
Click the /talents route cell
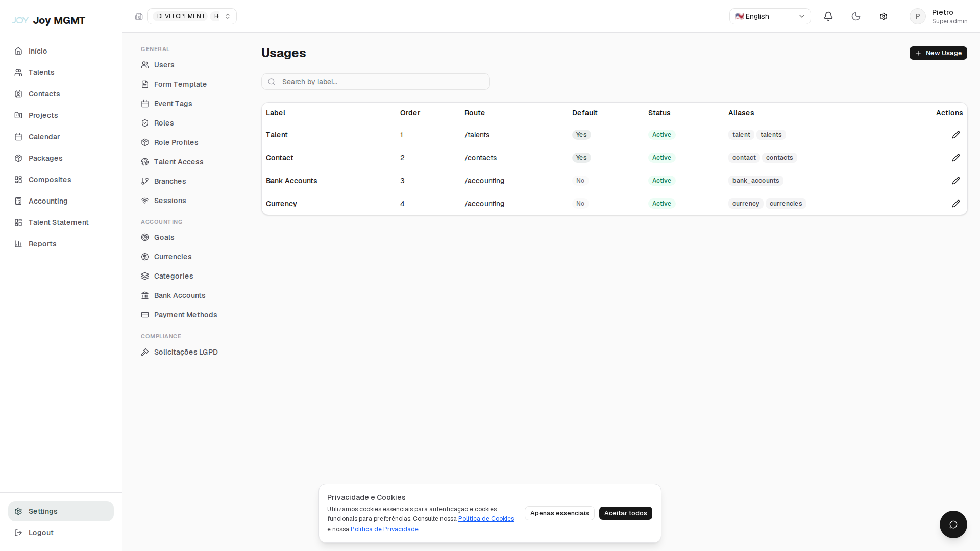[477, 135]
